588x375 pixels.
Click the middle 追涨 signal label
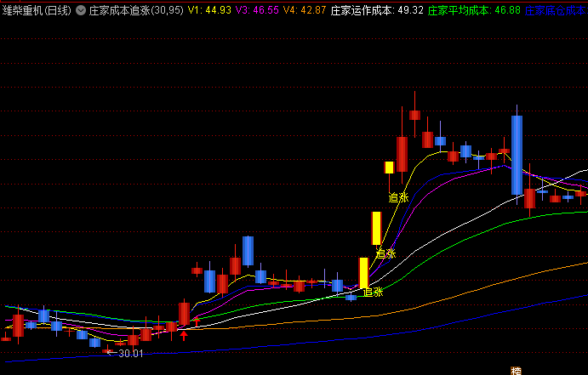pos(385,253)
